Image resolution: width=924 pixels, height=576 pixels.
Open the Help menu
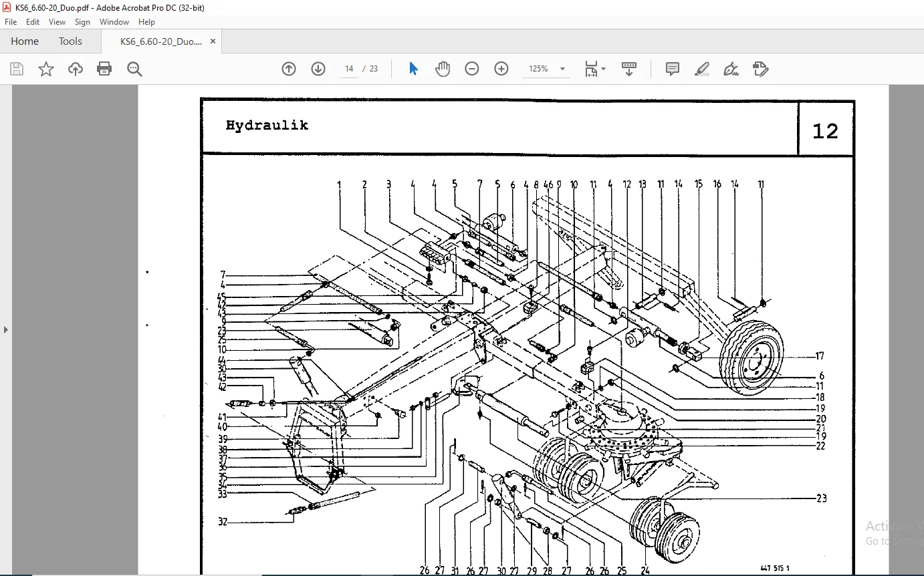[146, 22]
